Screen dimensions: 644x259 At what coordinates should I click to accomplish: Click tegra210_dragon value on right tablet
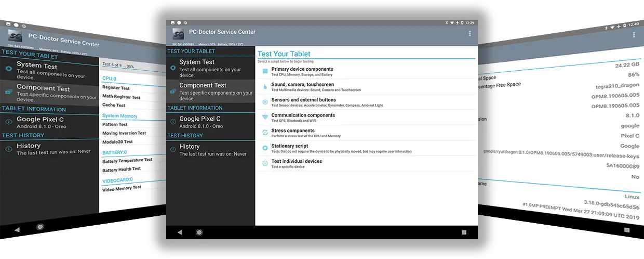point(617,86)
